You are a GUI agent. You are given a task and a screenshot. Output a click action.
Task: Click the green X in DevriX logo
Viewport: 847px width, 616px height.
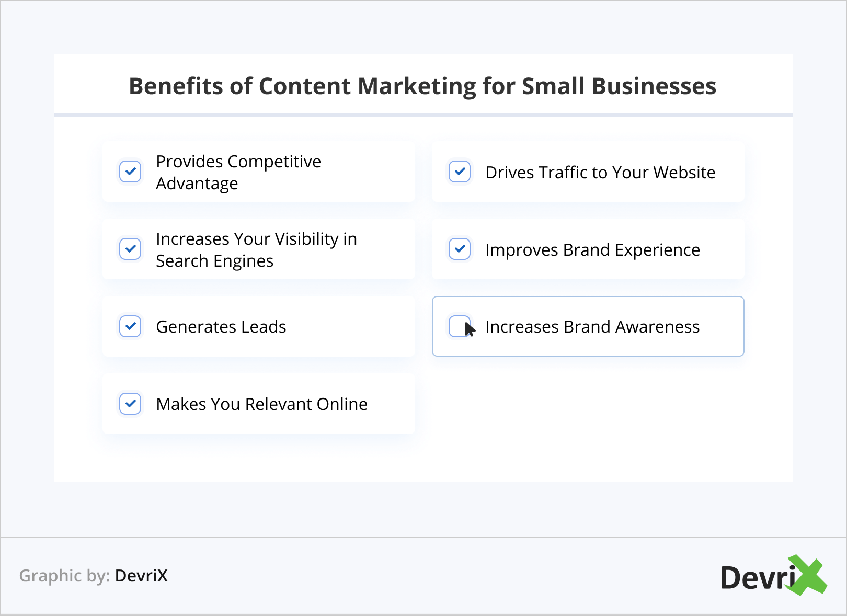pos(807,575)
